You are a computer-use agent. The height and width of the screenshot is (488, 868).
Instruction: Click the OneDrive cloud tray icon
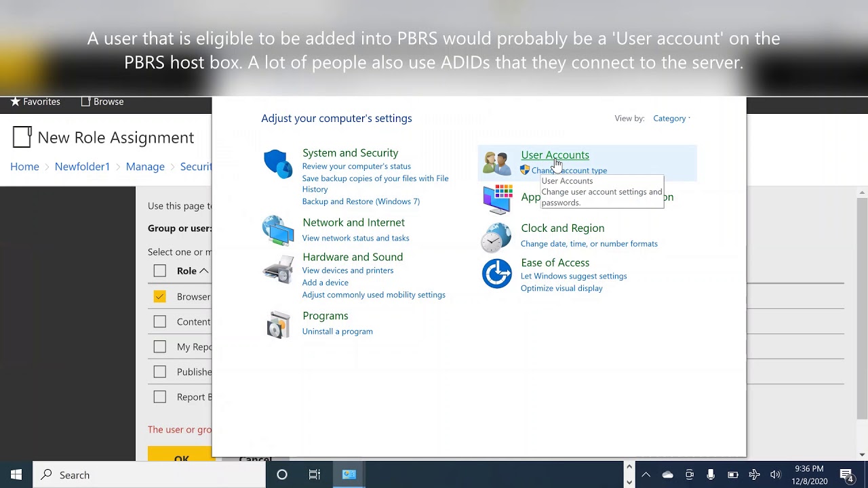[668, 475]
